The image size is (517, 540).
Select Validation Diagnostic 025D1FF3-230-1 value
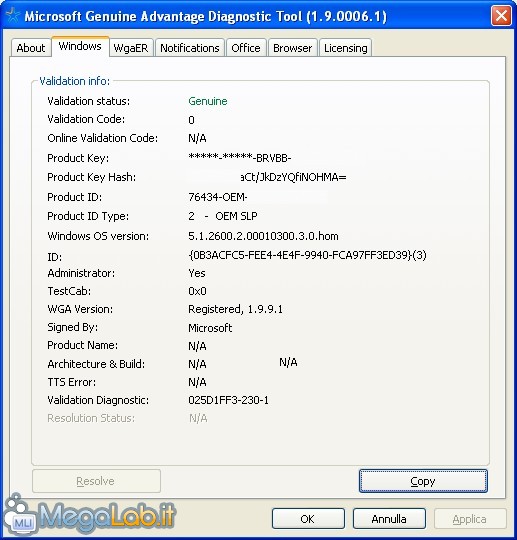(x=228, y=400)
